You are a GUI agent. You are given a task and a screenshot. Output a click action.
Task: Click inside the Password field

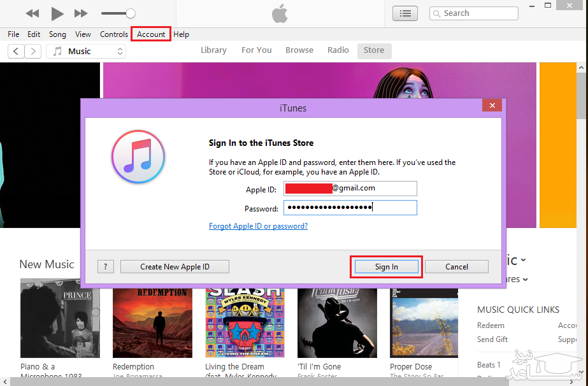tap(350, 208)
